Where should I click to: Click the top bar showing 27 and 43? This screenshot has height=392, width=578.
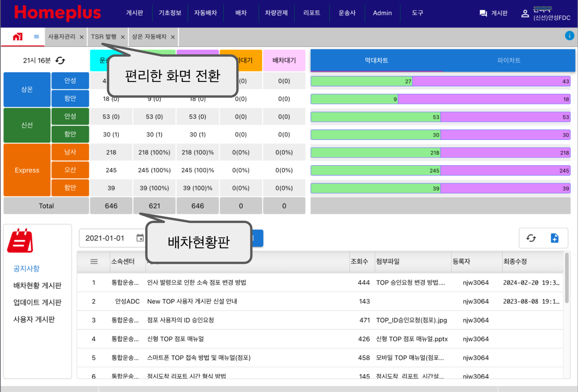point(440,81)
